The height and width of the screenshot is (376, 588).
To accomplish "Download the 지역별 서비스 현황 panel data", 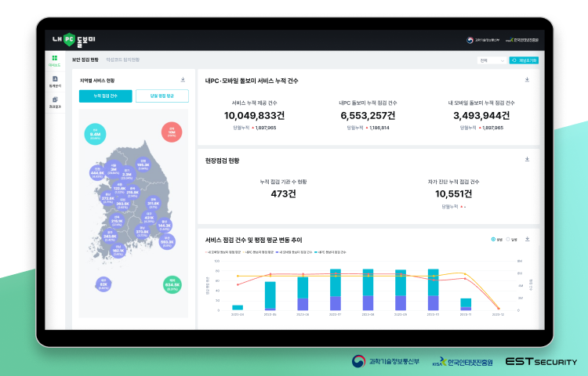I will (183, 80).
